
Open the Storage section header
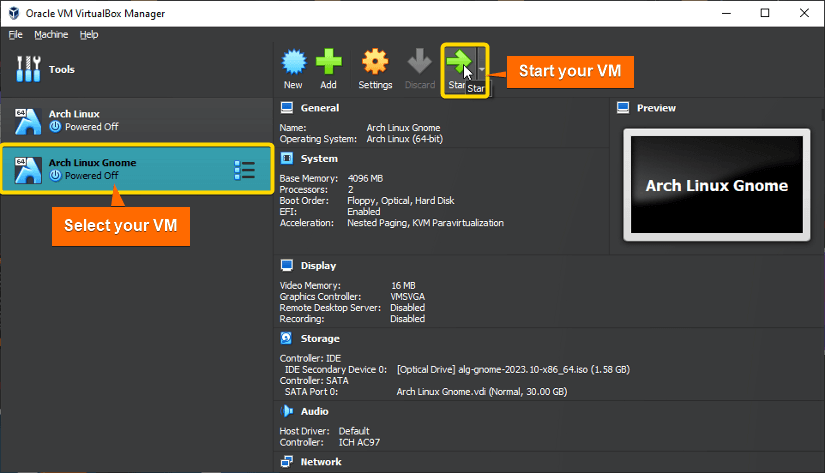[320, 338]
